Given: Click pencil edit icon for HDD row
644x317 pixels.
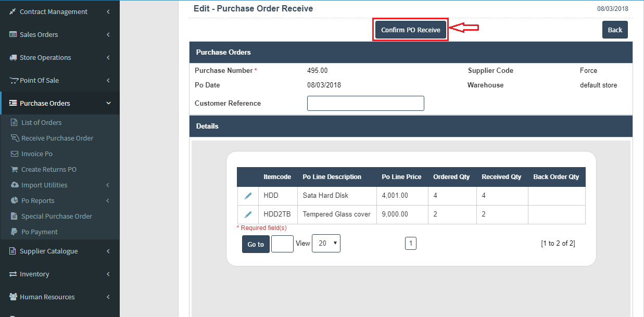Looking at the screenshot, I should pyautogui.click(x=248, y=196).
